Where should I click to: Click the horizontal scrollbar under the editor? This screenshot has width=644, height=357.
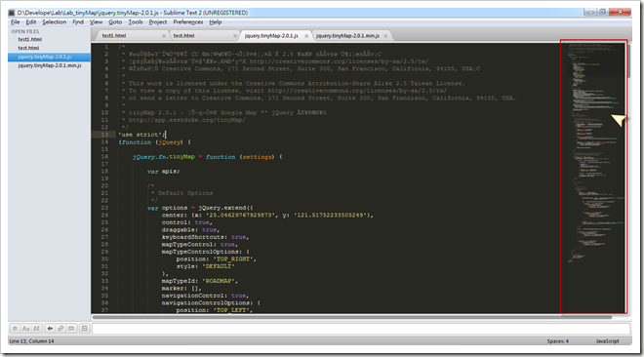(352, 317)
